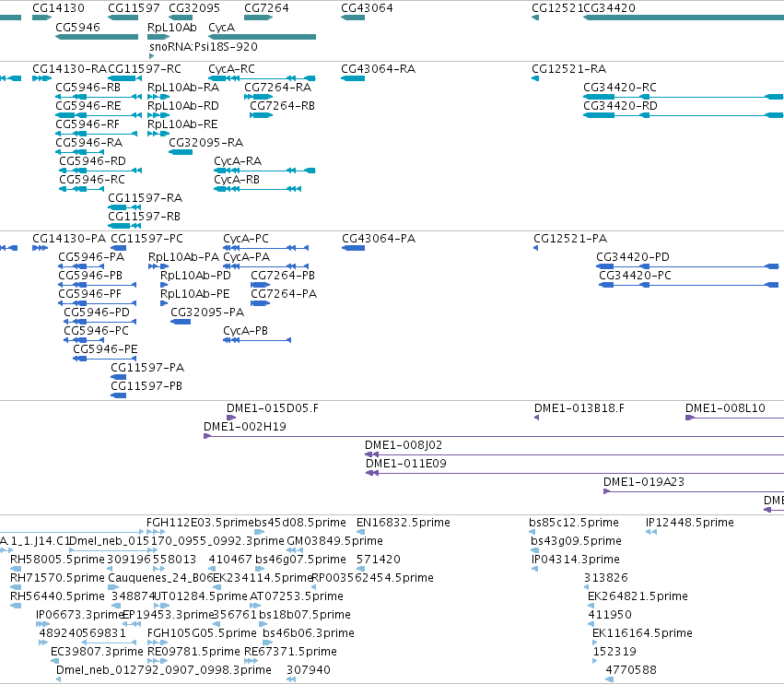Click the DME1-015D05.F clone label

pos(273,408)
